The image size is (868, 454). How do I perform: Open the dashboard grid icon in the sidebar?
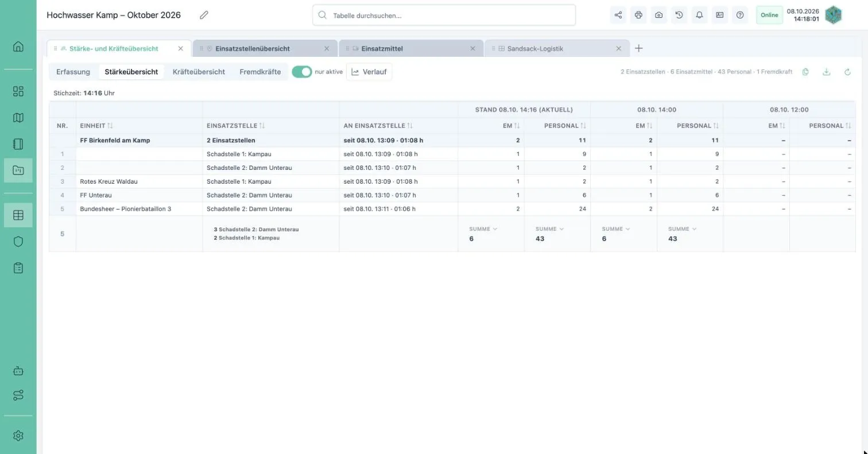click(x=18, y=91)
